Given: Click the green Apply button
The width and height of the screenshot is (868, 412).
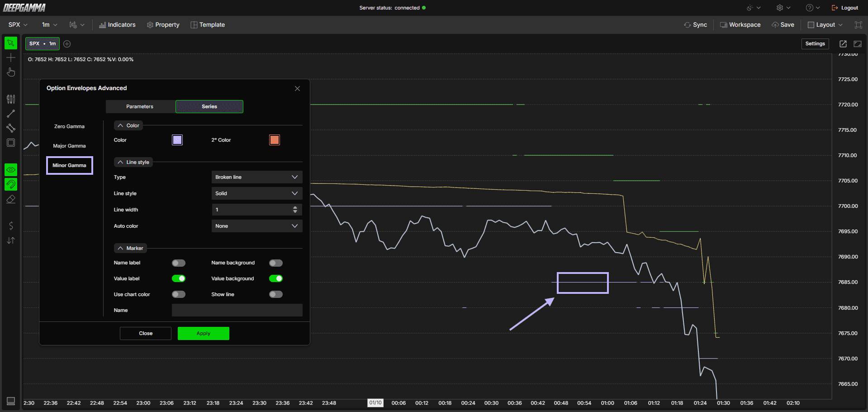Looking at the screenshot, I should click(x=204, y=333).
